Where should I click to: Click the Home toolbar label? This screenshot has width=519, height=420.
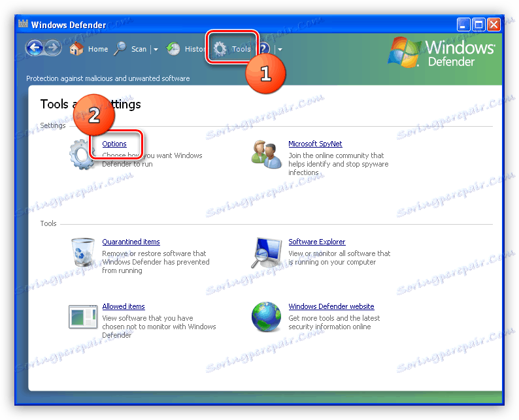tap(98, 49)
